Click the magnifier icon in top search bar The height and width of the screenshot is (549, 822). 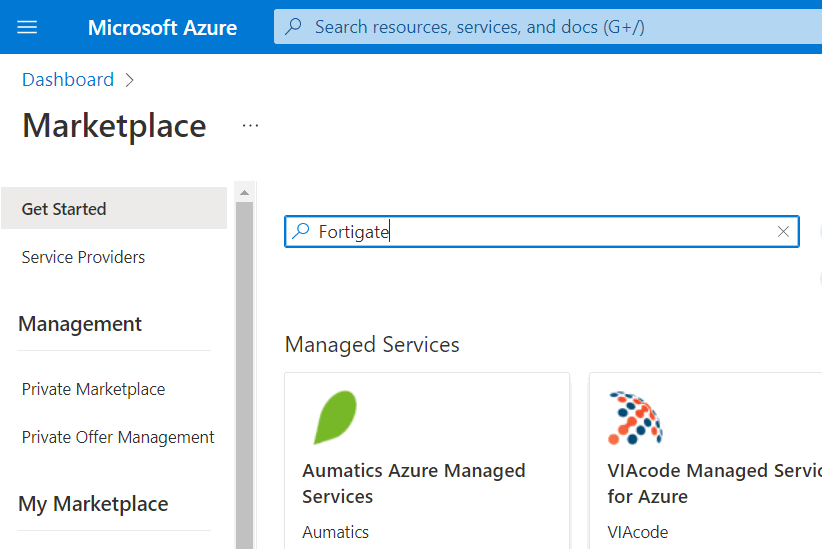(294, 26)
